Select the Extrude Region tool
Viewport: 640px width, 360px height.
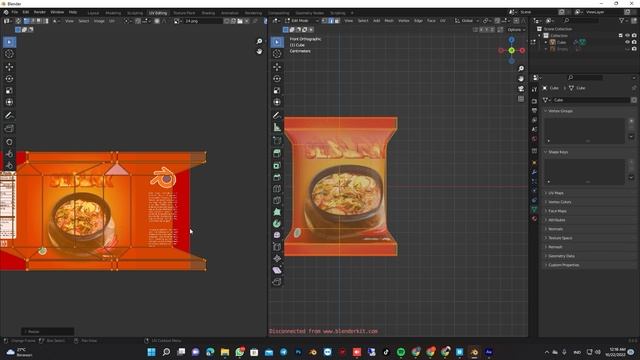coord(277,153)
